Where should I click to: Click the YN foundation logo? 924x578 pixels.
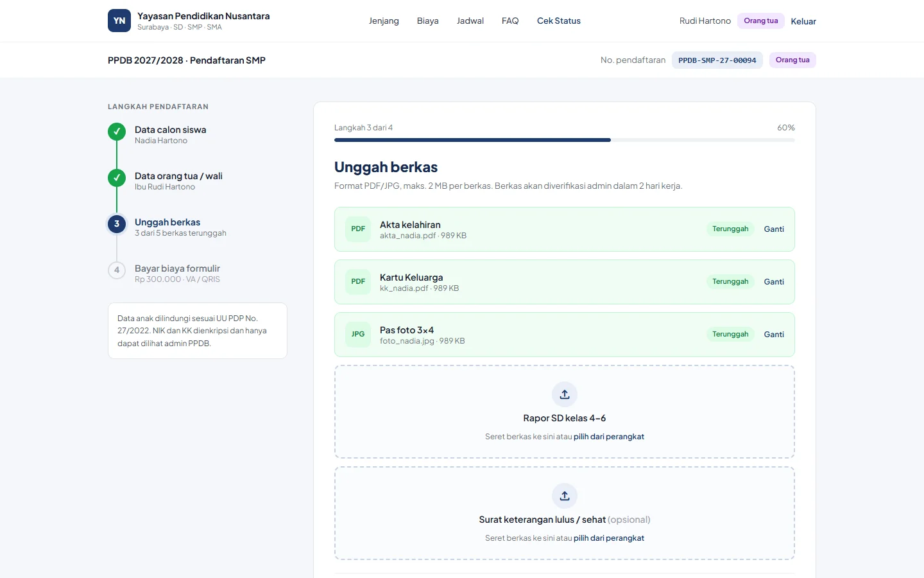pyautogui.click(x=119, y=21)
